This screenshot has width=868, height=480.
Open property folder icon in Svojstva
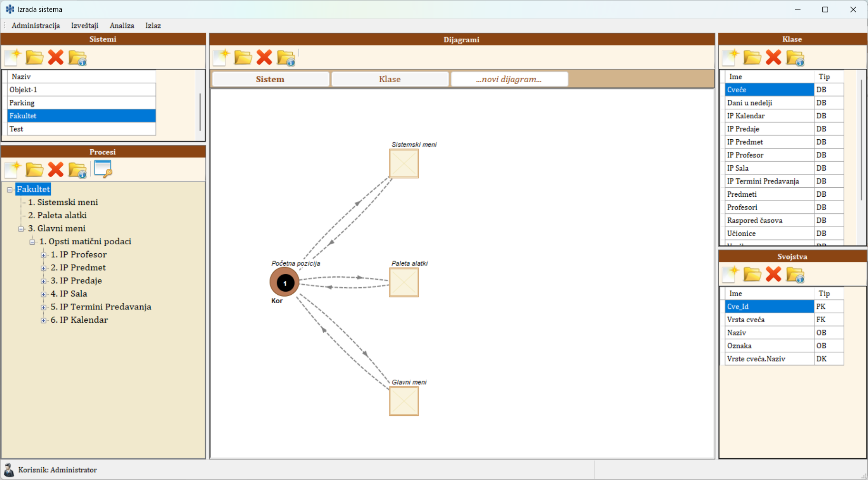[x=752, y=274]
